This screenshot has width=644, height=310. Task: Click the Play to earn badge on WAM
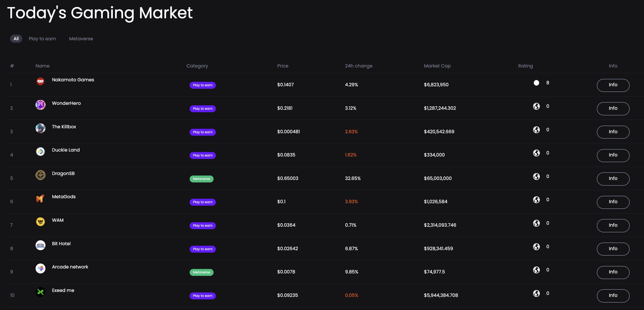(202, 225)
